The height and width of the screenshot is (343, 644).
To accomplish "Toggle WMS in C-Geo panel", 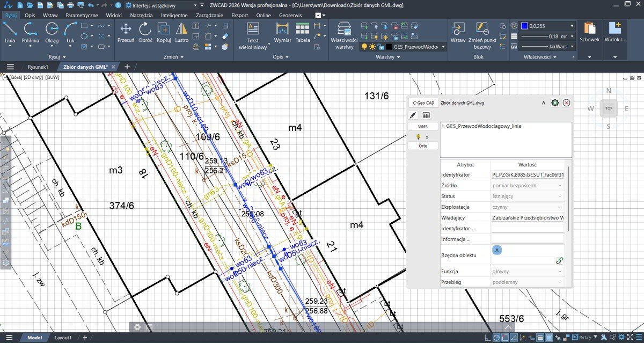I will 423,127.
